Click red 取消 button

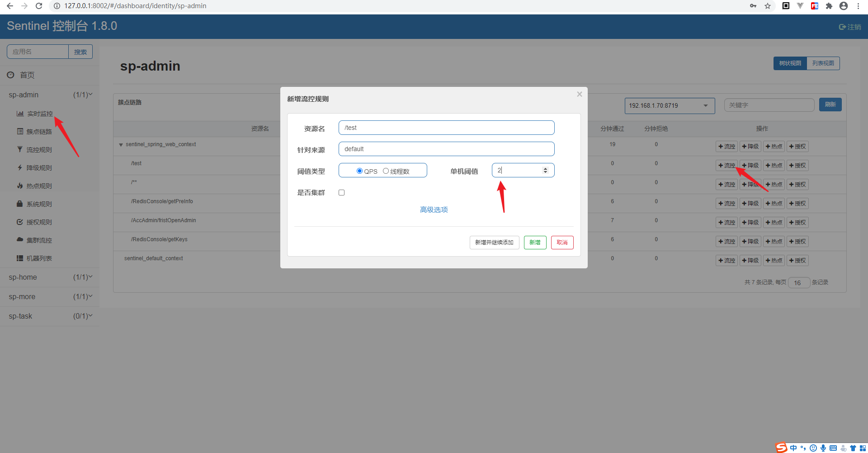point(562,243)
